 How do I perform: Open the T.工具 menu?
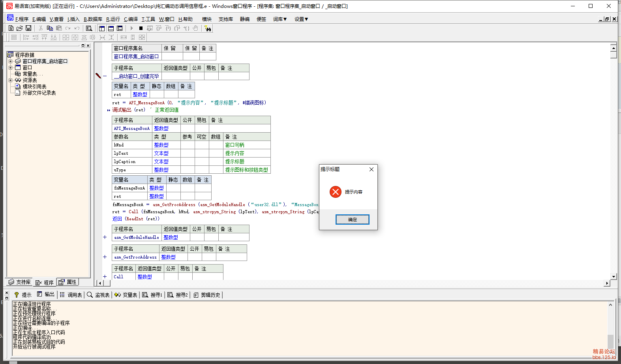coord(148,19)
